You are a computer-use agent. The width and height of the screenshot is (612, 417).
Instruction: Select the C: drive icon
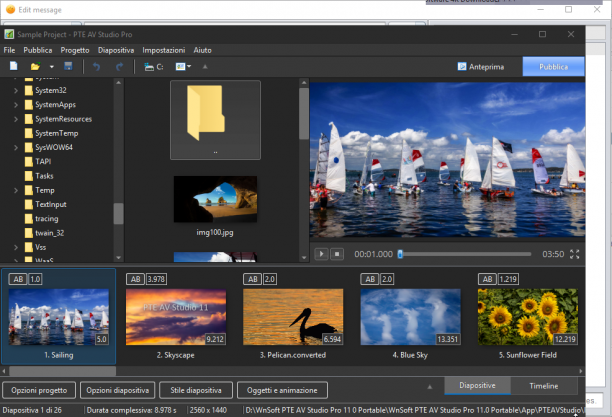point(153,67)
